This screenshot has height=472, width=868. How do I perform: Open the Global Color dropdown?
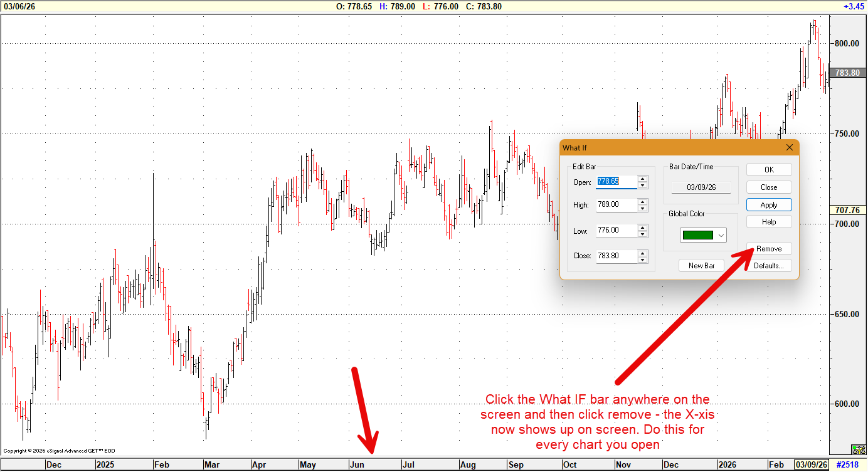[721, 235]
